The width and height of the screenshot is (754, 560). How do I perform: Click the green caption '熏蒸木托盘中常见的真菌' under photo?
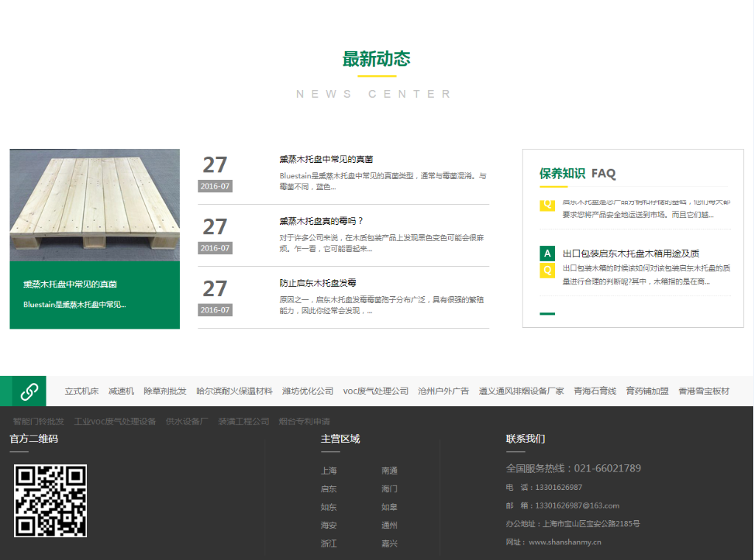(x=70, y=284)
